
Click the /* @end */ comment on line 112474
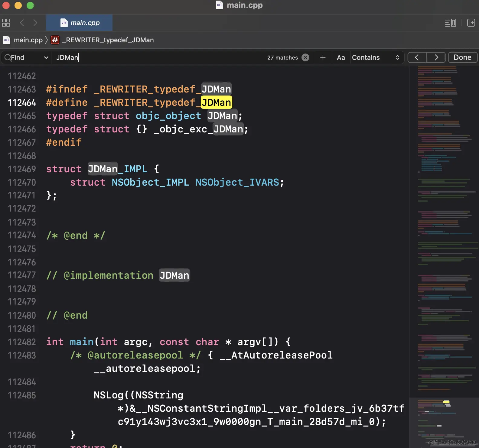point(76,235)
